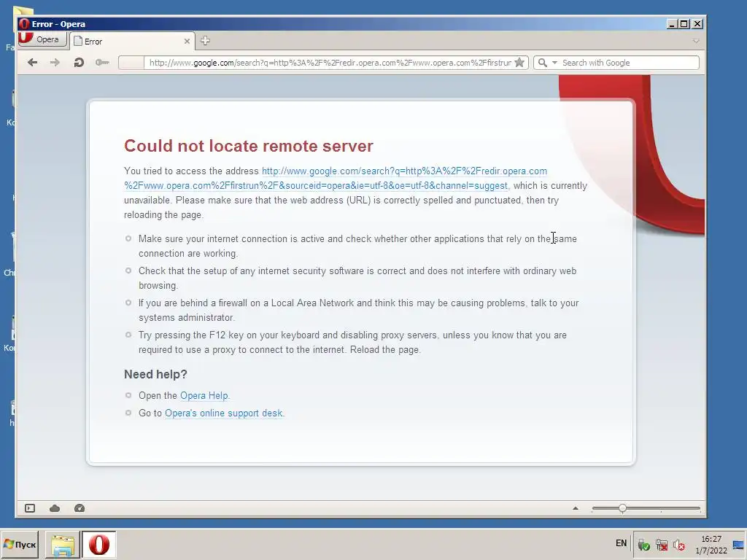Open the Пуск start menu
Image resolution: width=747 pixels, height=560 pixels.
tap(20, 544)
